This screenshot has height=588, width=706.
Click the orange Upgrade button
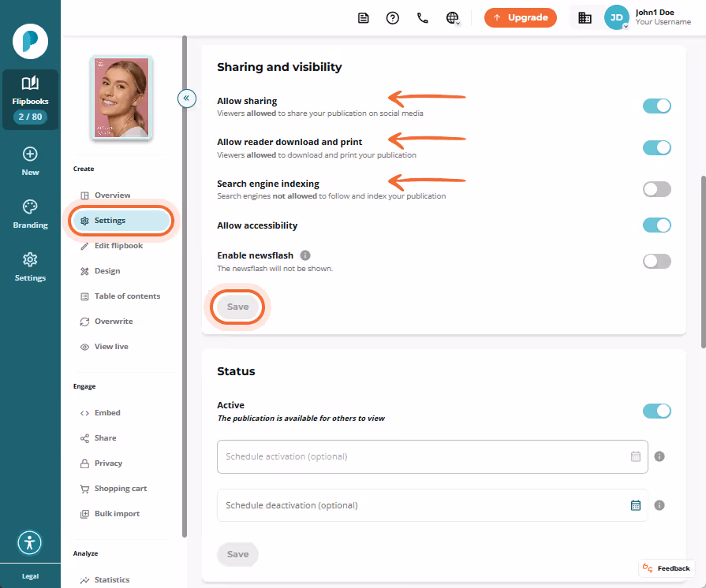(520, 17)
